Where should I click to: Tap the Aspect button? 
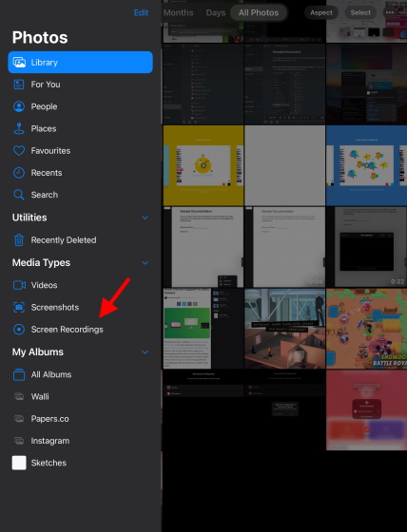(x=321, y=13)
